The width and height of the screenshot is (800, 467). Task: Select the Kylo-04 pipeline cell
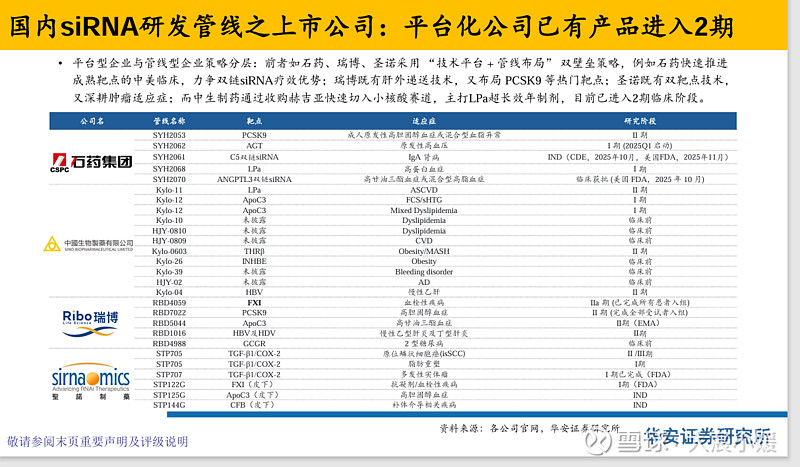169,292
